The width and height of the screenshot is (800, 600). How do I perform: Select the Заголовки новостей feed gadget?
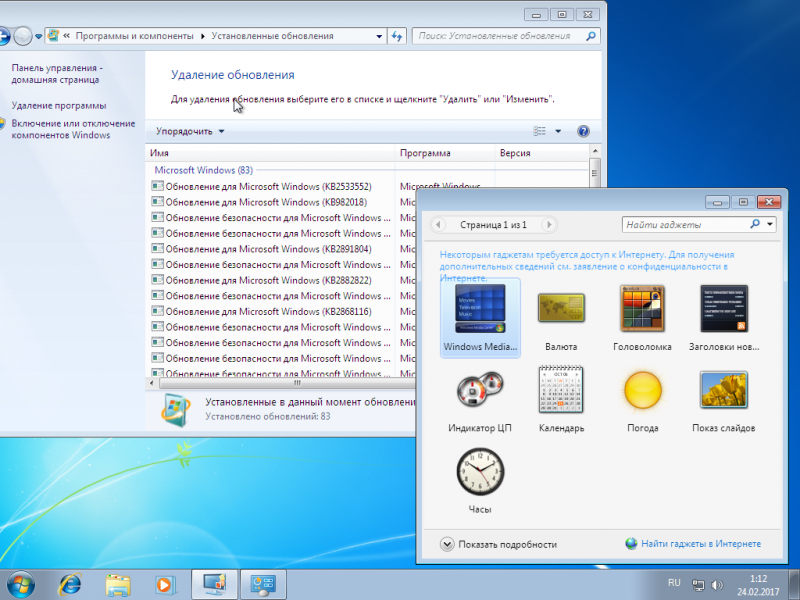click(x=723, y=318)
